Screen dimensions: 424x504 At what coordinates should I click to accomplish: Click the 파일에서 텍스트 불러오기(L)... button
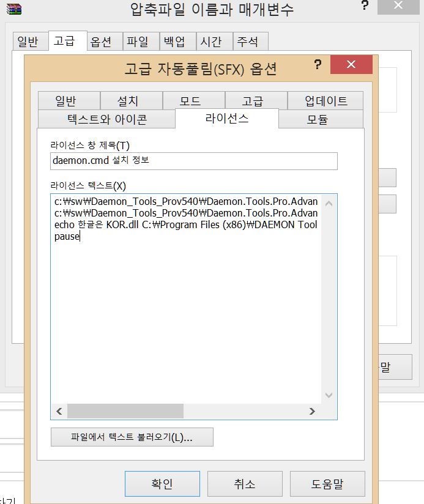tap(132, 437)
